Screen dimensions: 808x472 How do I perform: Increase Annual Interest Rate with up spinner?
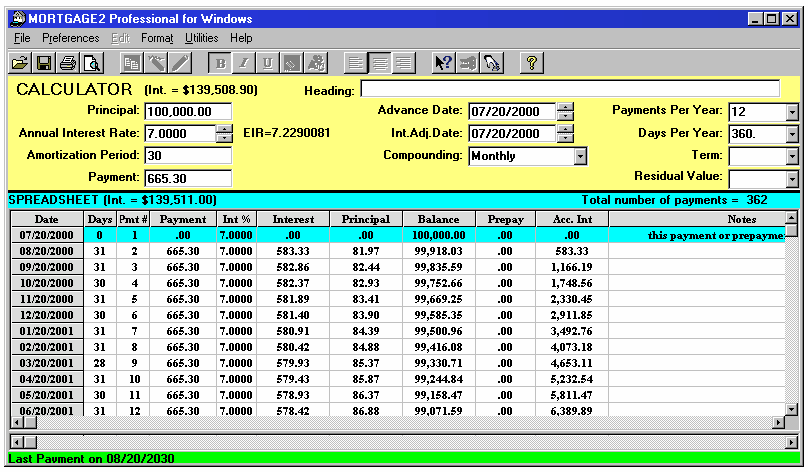point(224,128)
